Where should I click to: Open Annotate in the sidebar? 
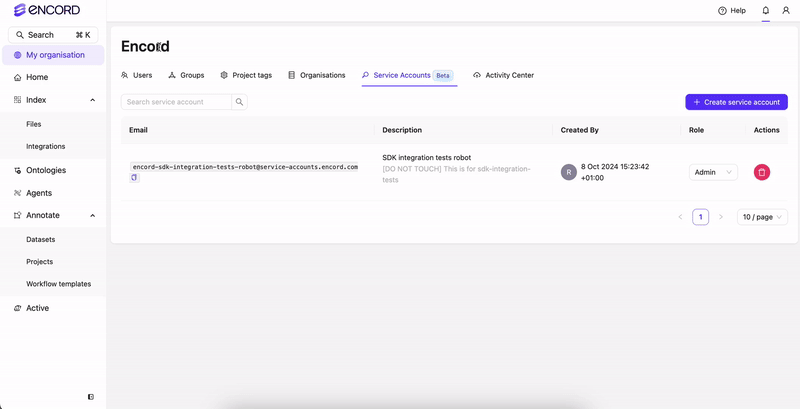tap(43, 215)
